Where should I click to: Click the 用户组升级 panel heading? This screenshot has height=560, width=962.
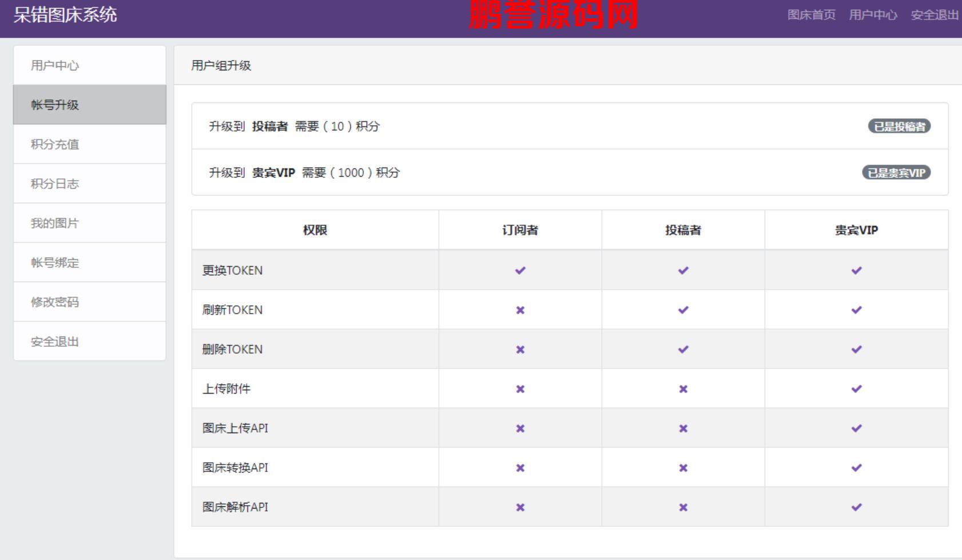tap(221, 65)
